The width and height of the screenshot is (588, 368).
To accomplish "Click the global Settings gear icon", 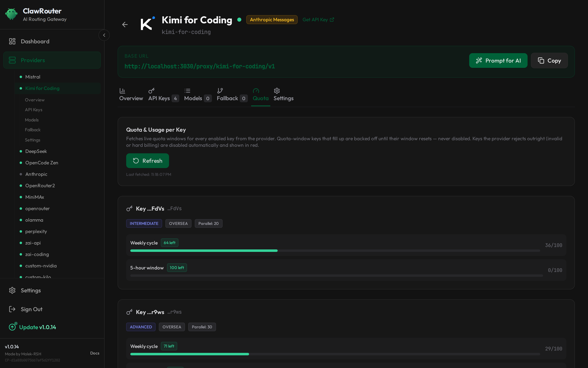I will [12, 290].
